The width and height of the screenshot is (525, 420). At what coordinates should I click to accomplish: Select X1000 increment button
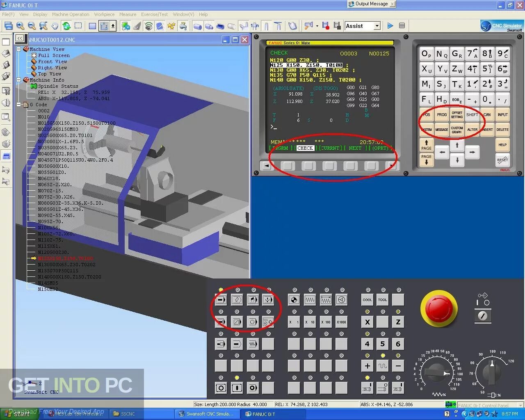pyautogui.click(x=342, y=322)
